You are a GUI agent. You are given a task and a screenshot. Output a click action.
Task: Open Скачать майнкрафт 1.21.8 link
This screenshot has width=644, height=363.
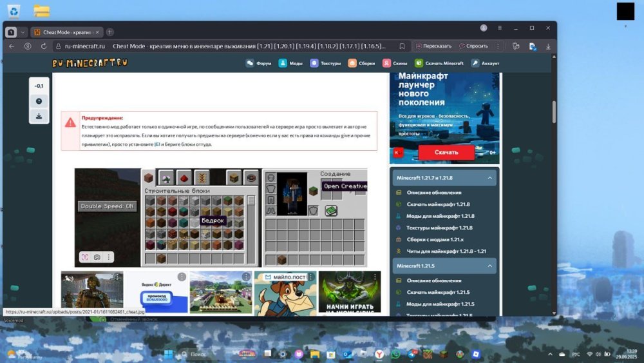(438, 204)
